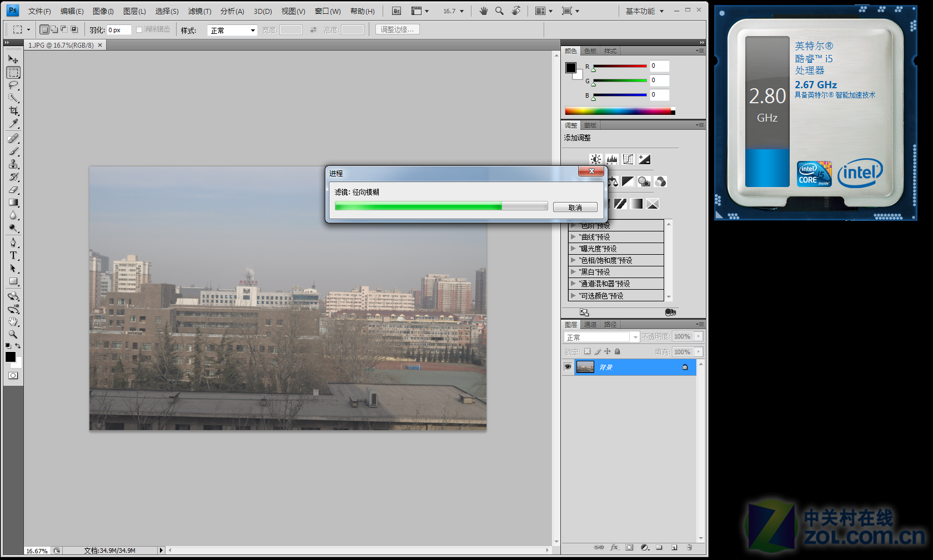Toggle lock position in Layers panel
This screenshot has height=560, width=933.
pos(608,351)
